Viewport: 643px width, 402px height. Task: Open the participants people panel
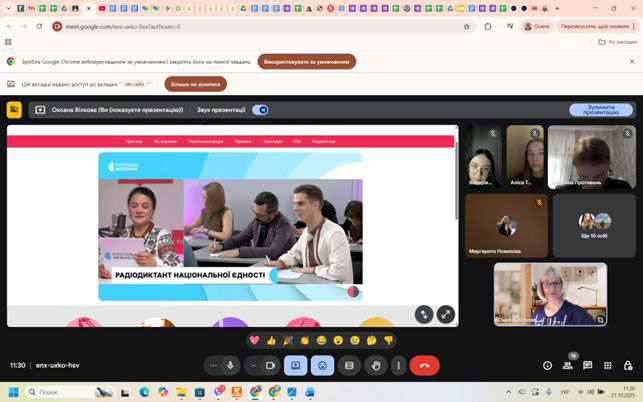(x=567, y=366)
